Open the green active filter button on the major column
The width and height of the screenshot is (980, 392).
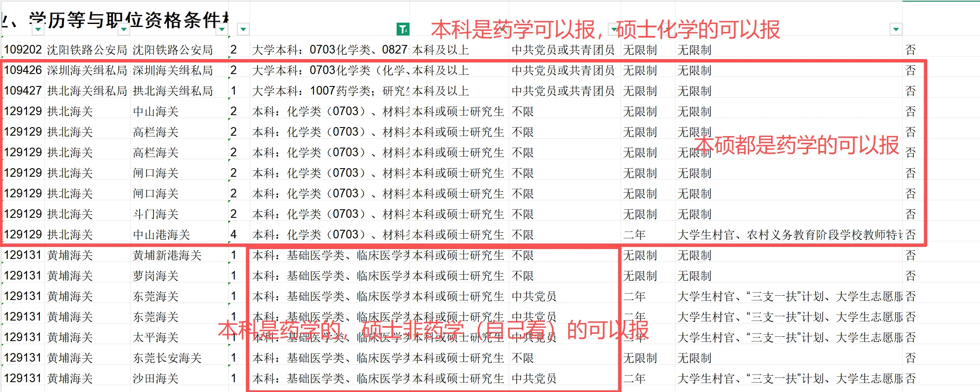[403, 29]
